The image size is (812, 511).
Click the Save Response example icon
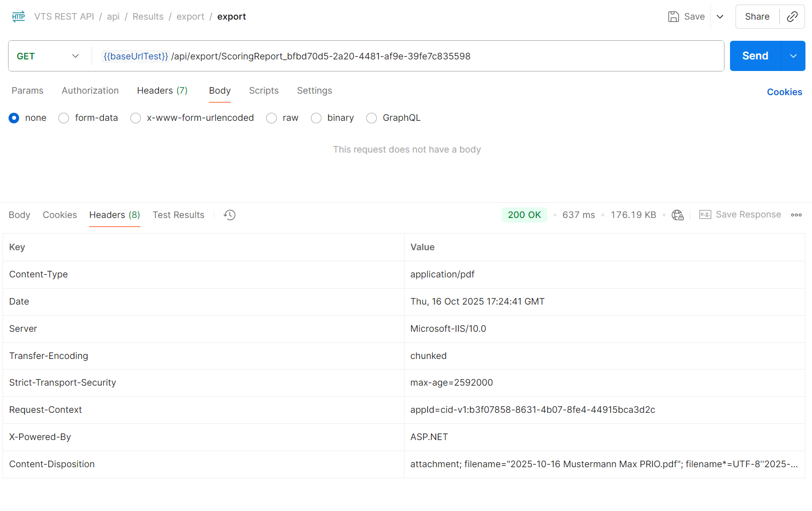[705, 215]
